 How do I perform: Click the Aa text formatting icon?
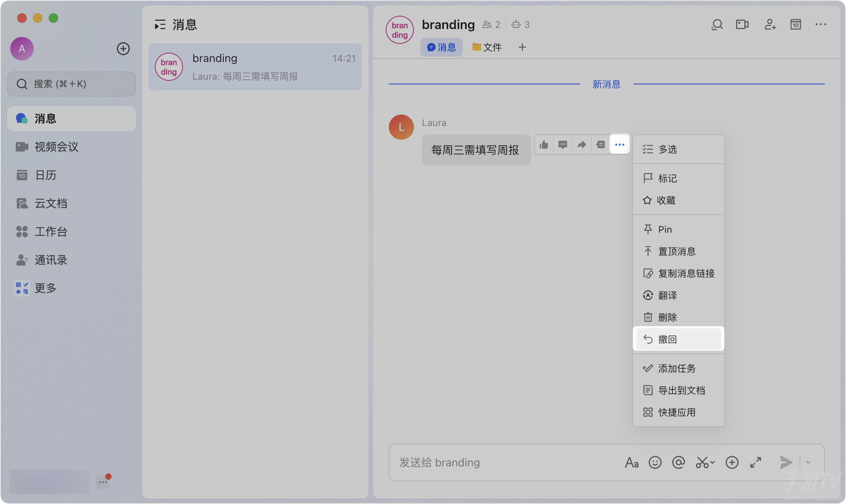point(632,463)
